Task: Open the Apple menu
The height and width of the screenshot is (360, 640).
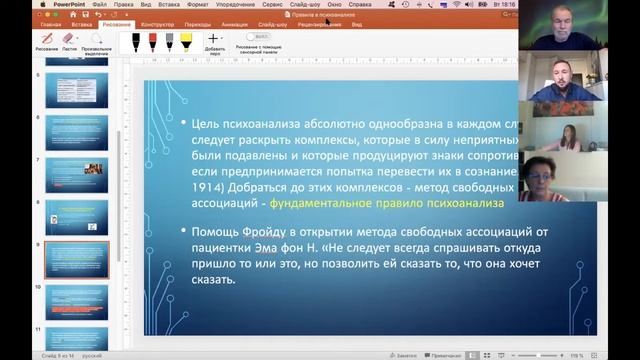Action: coord(43,4)
